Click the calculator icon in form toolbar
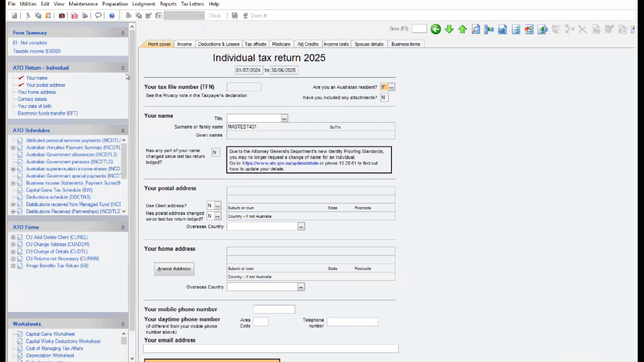Viewport: 644px width, 362px height. 502,29
